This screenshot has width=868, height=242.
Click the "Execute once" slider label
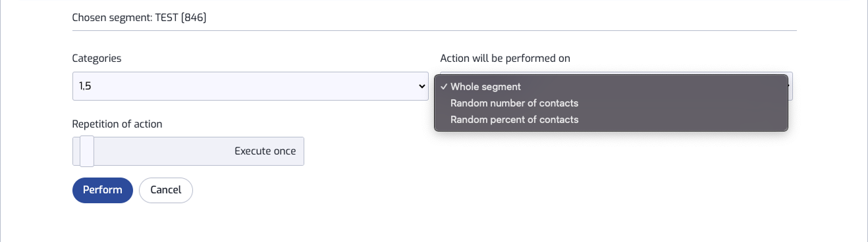coord(265,151)
